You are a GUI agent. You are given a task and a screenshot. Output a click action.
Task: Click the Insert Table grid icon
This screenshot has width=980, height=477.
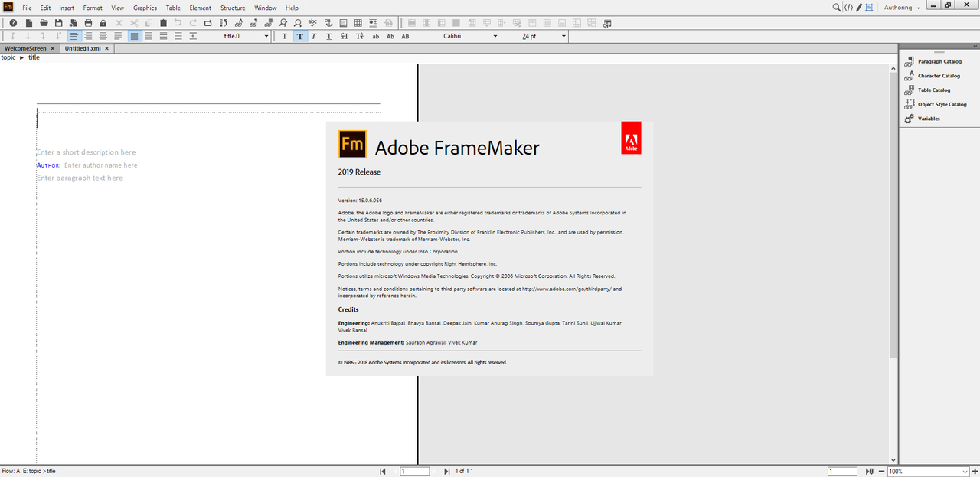tap(358, 23)
